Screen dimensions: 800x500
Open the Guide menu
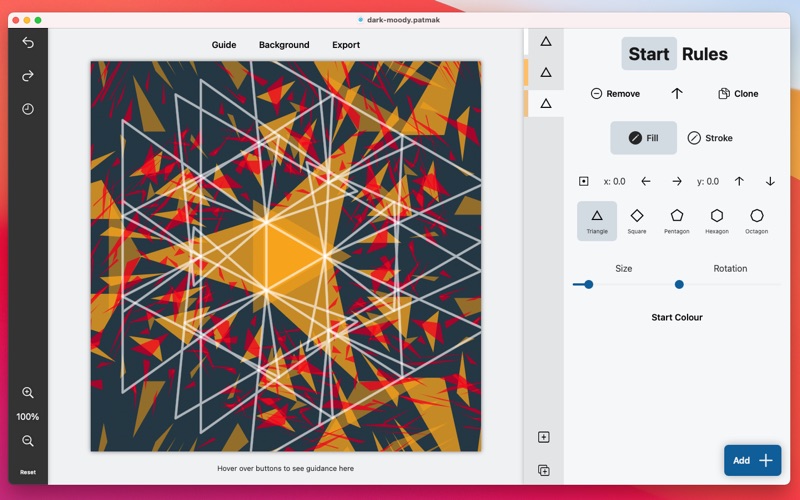click(223, 45)
